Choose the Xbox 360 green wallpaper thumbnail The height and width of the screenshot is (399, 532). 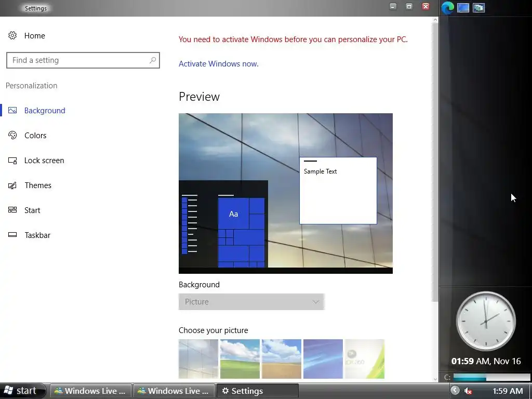[x=364, y=359]
